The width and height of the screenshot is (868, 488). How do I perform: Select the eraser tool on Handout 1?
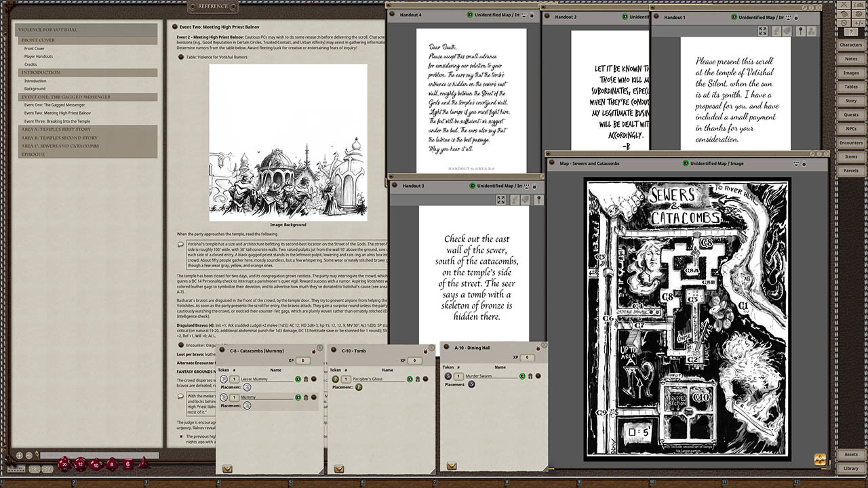pyautogui.click(x=787, y=31)
